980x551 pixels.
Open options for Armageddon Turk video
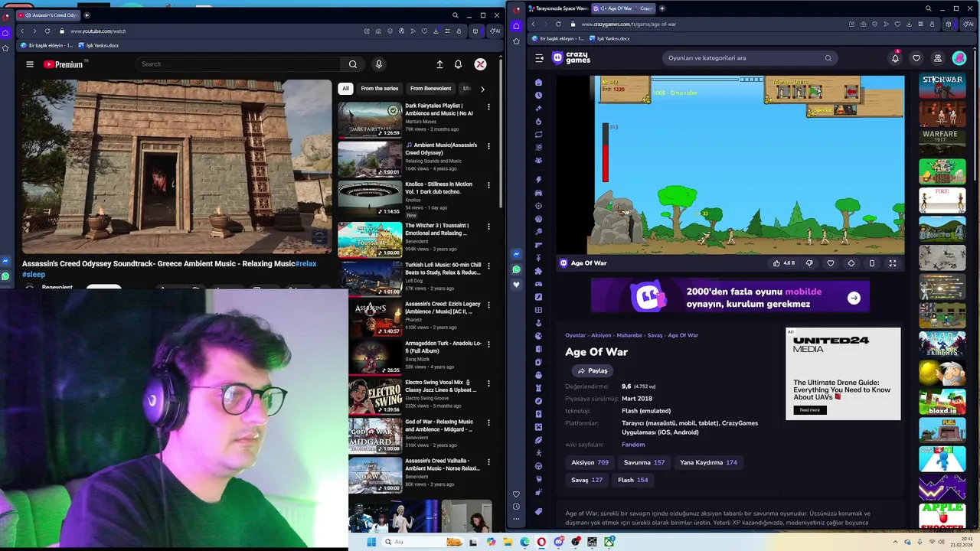pyautogui.click(x=488, y=344)
